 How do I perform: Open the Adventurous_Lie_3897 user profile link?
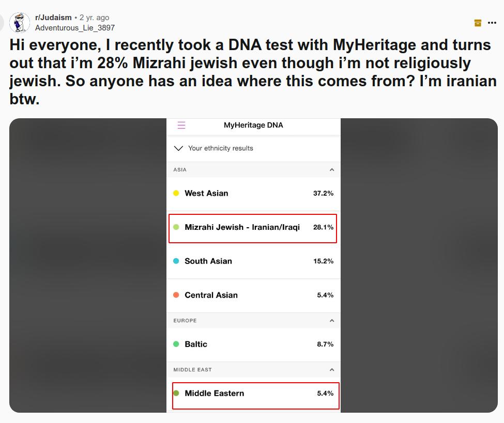click(x=75, y=28)
